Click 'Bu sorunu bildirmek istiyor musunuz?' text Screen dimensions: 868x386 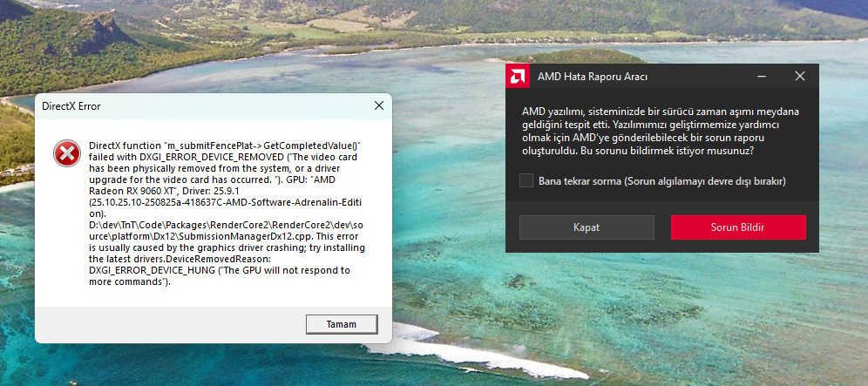point(668,151)
